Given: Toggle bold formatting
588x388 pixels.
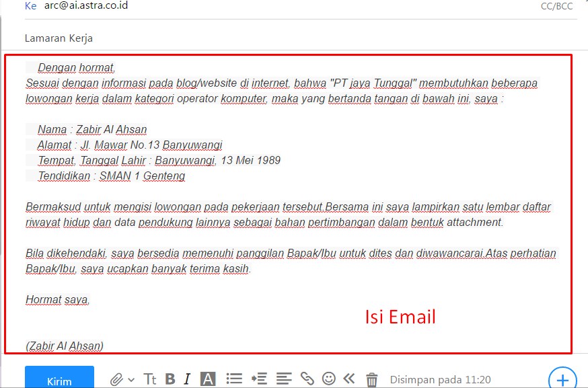Looking at the screenshot, I should pos(170,379).
